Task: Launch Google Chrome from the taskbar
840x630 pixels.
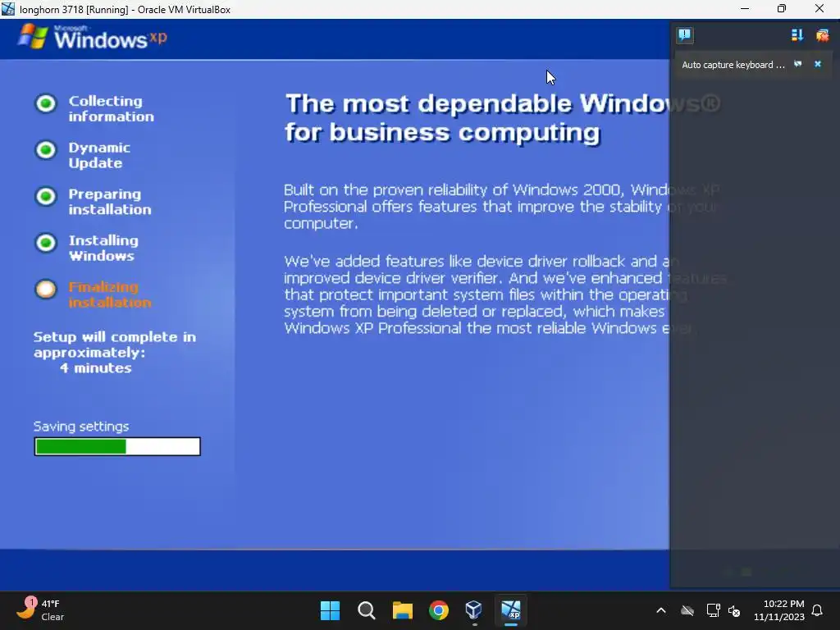Action: [439, 610]
